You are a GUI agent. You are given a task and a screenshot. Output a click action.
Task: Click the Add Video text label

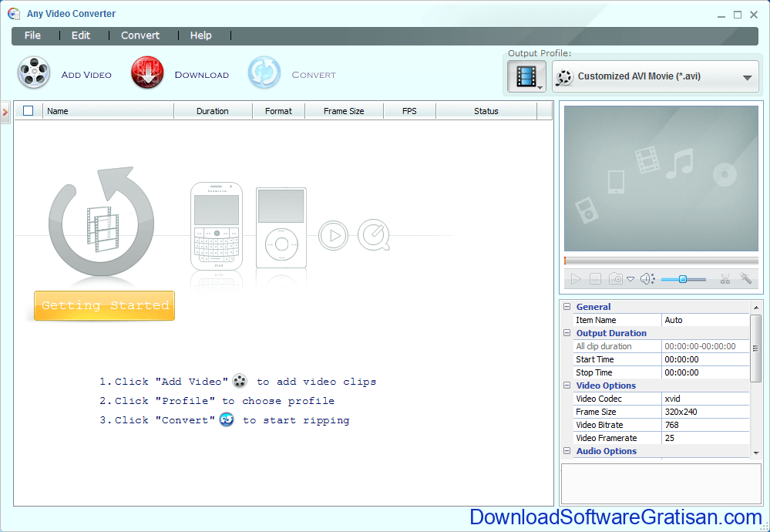click(86, 75)
